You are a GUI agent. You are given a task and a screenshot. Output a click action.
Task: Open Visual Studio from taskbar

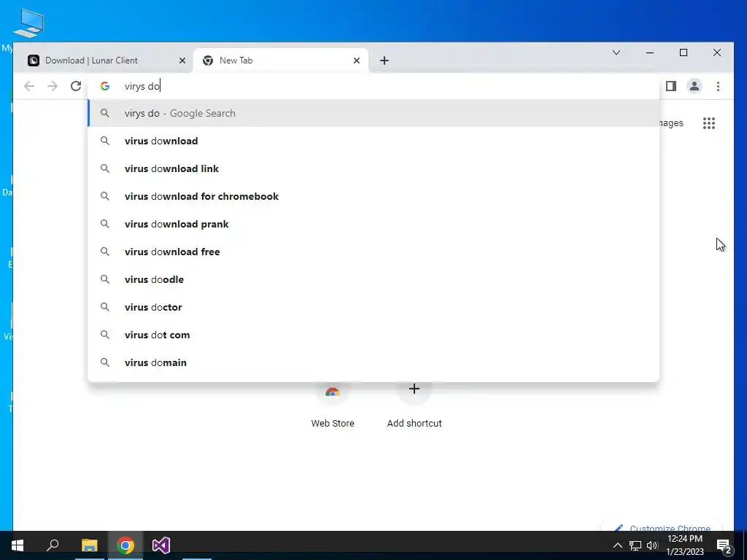[161, 545]
